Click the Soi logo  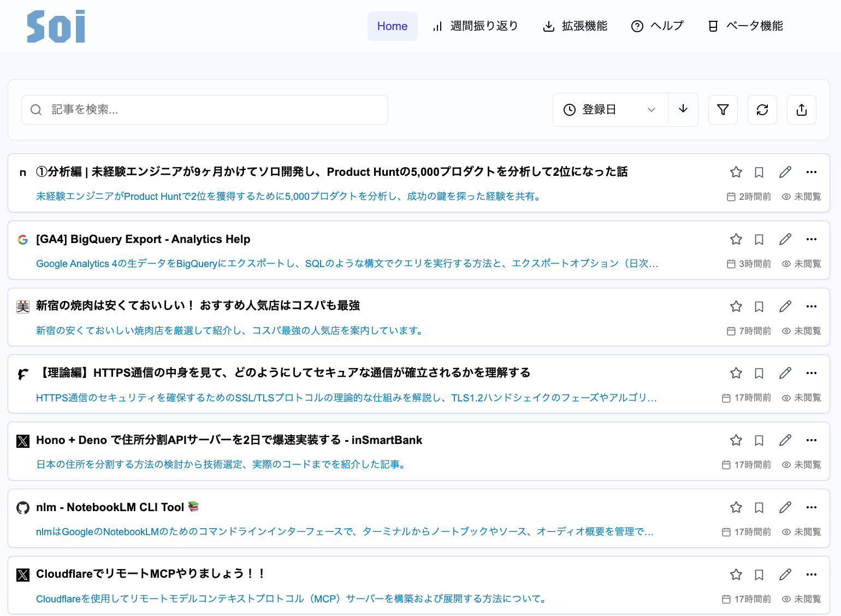click(x=56, y=26)
